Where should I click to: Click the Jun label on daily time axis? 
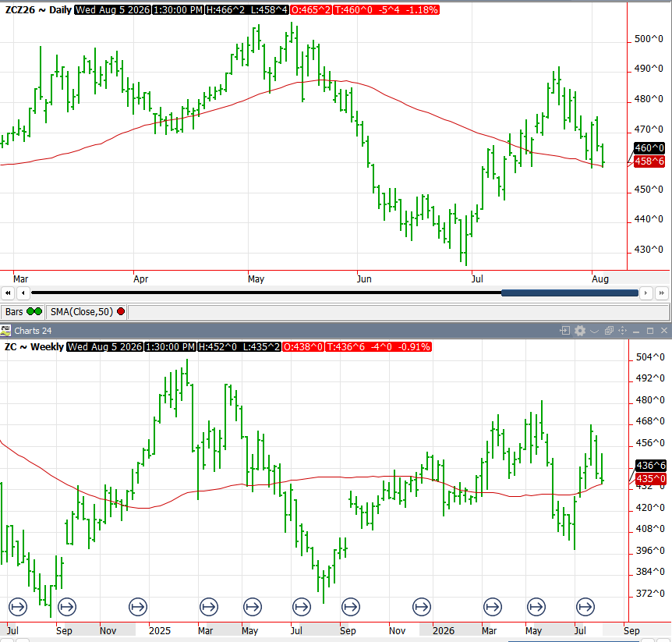[364, 279]
